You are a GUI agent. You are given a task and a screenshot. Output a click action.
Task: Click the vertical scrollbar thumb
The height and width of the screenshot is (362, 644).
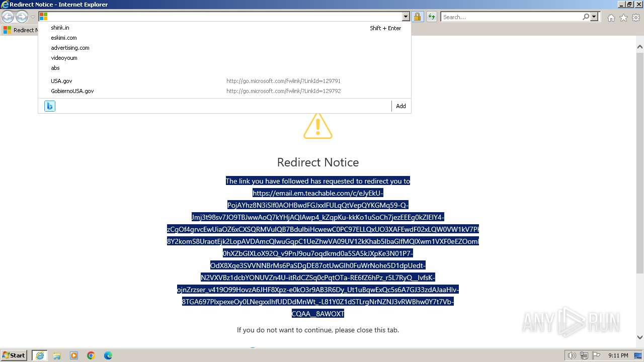640,163
